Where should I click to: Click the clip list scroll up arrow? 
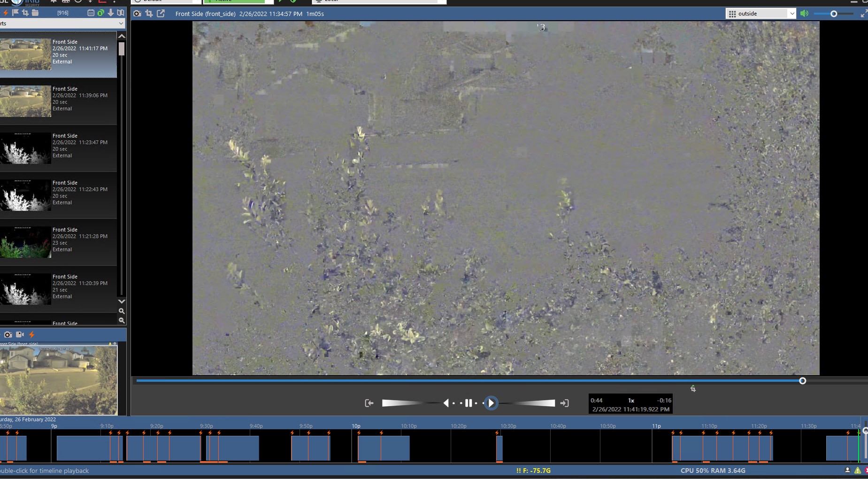pyautogui.click(x=122, y=36)
